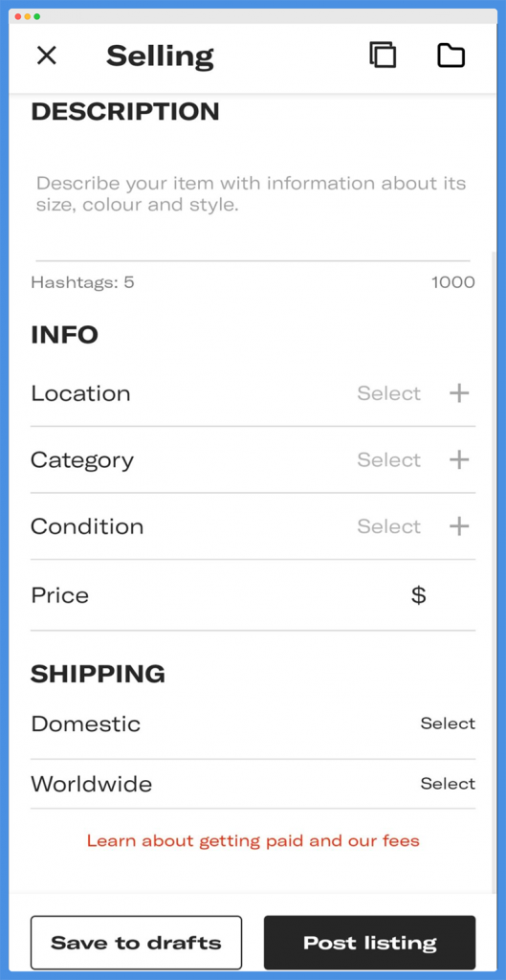Close the Selling screen with X icon
Image resolution: width=506 pixels, height=980 pixels.
pyautogui.click(x=47, y=56)
